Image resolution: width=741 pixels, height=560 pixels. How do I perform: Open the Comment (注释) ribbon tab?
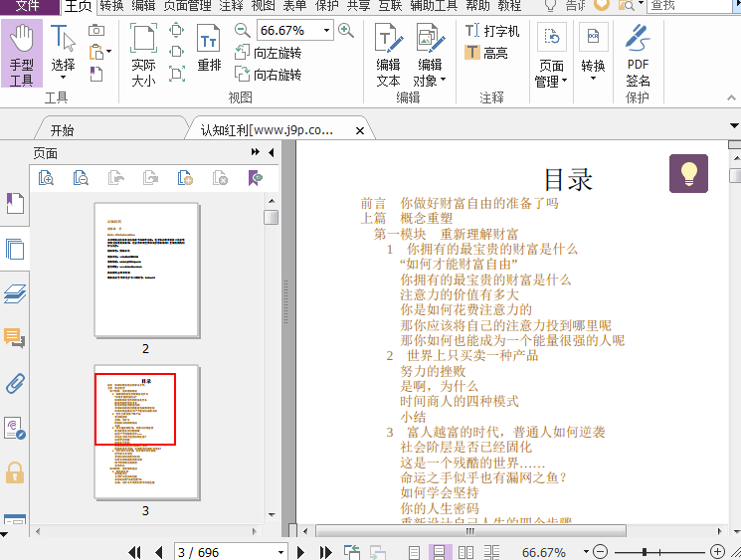(231, 6)
